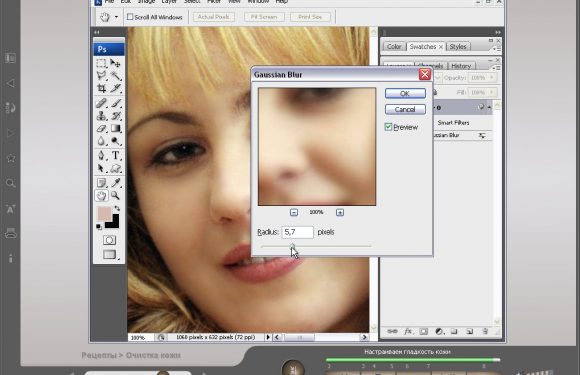Image resolution: width=580 pixels, height=375 pixels.
Task: Open the Swatches panel menu
Action: (x=496, y=49)
